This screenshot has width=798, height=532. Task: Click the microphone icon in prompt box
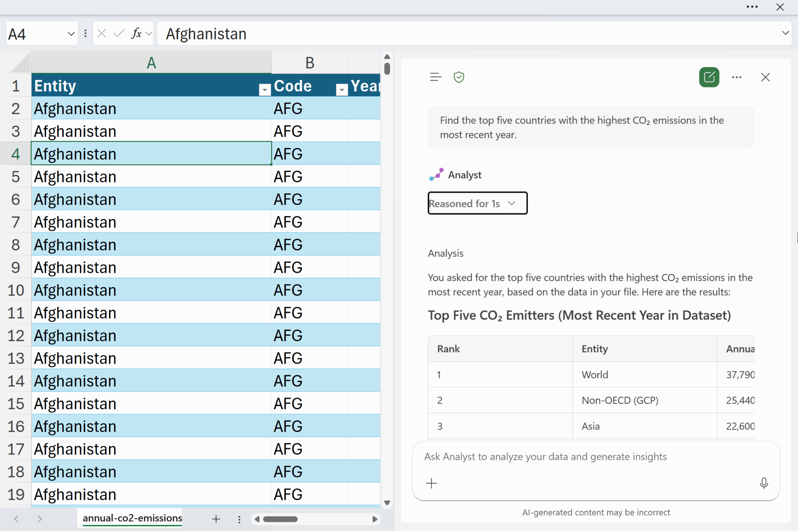(764, 483)
